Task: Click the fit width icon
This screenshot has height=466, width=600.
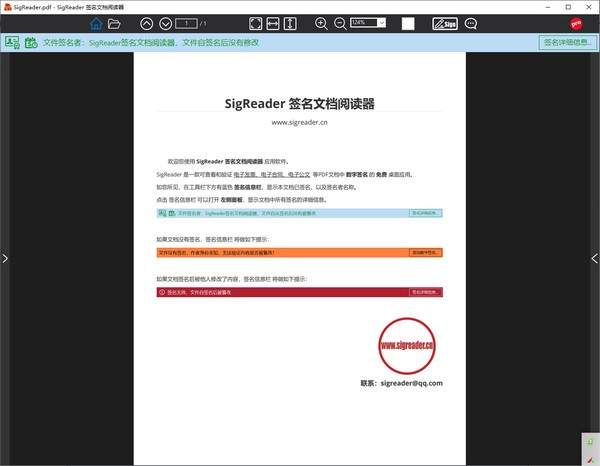Action: click(277, 23)
